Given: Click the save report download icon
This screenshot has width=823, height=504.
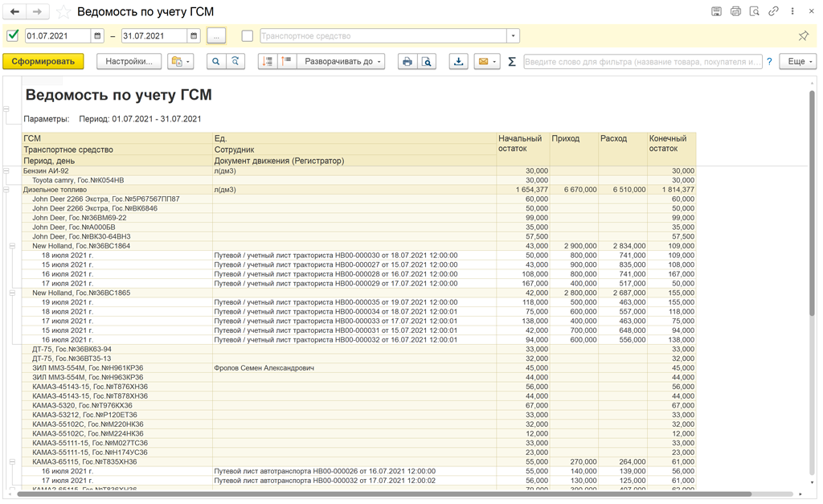Looking at the screenshot, I should 458,62.
